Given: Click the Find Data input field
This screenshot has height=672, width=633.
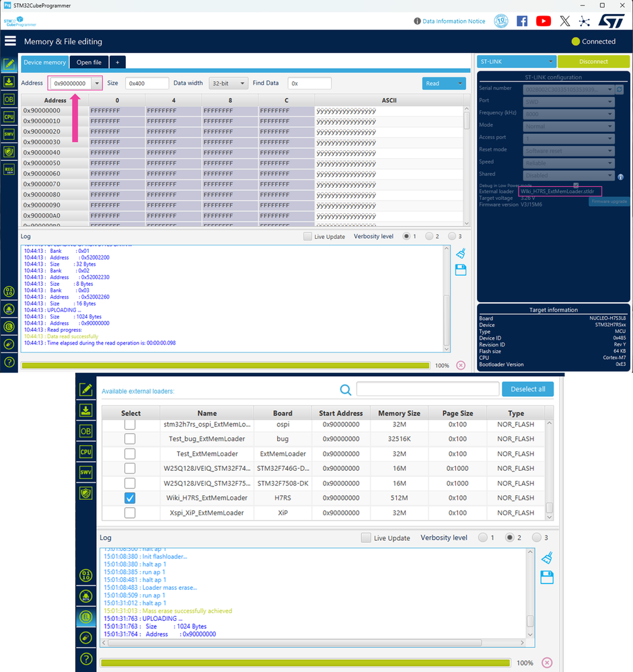Looking at the screenshot, I should coord(309,83).
